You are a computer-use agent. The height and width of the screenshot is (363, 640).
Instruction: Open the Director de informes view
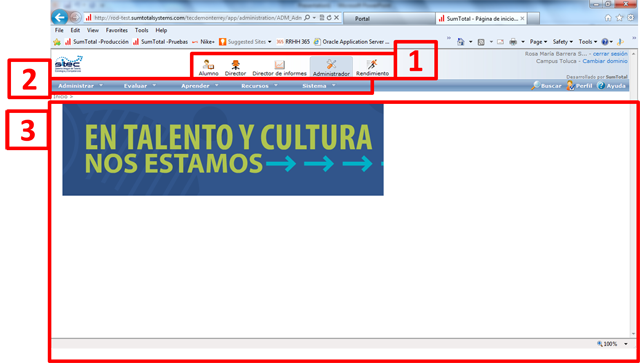280,65
